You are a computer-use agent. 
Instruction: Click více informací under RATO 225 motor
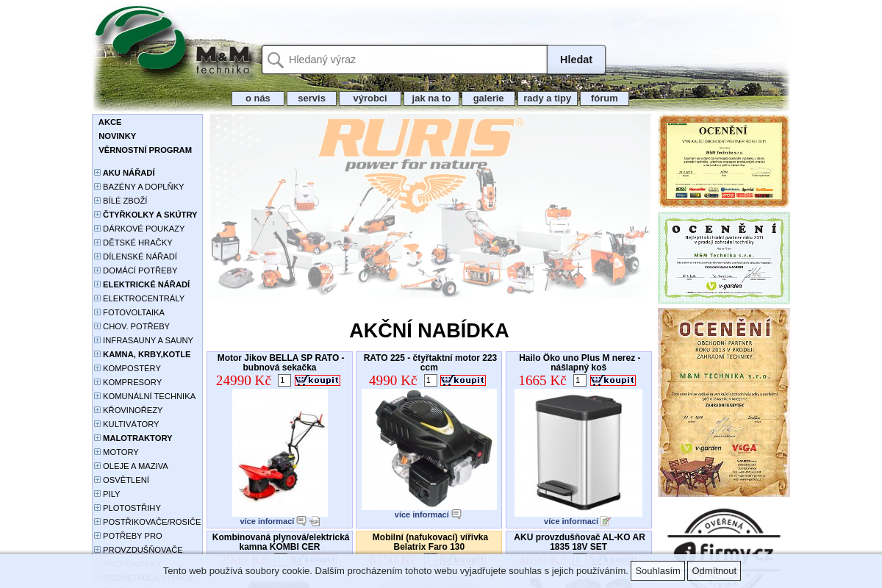421,514
